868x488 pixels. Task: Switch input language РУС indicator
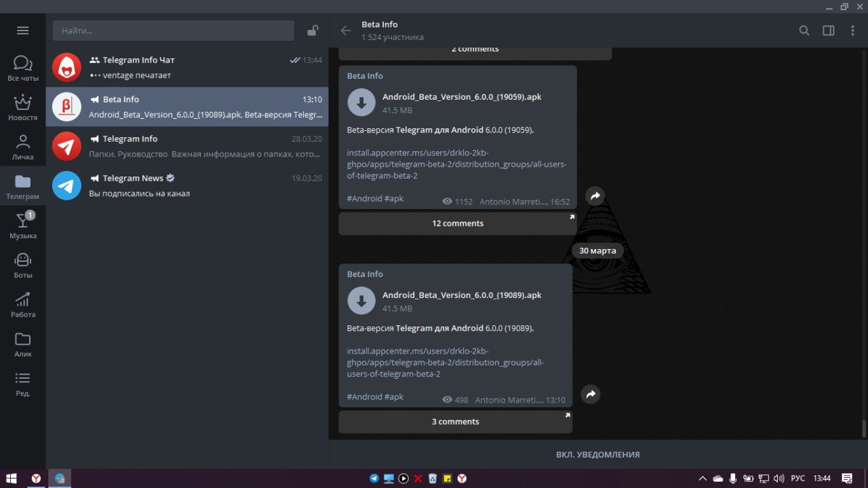798,478
